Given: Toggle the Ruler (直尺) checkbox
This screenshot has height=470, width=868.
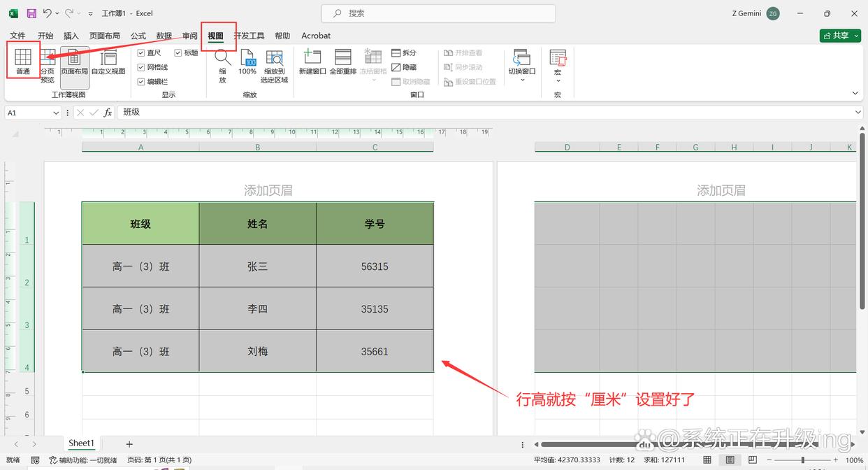Looking at the screenshot, I should 150,53.
